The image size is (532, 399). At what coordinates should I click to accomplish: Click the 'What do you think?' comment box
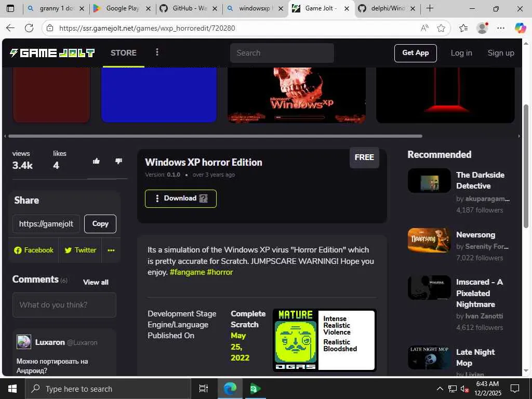tap(64, 305)
